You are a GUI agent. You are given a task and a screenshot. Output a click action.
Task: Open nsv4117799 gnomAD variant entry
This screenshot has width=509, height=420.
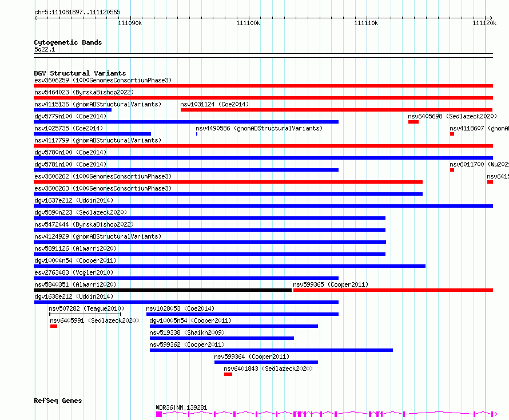point(98,140)
